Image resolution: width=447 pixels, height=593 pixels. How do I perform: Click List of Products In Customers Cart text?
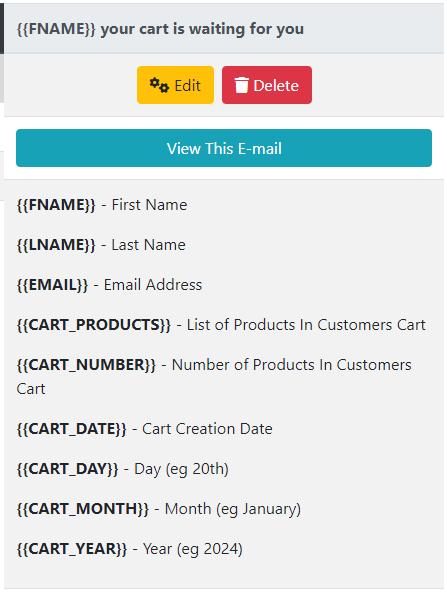coord(306,325)
